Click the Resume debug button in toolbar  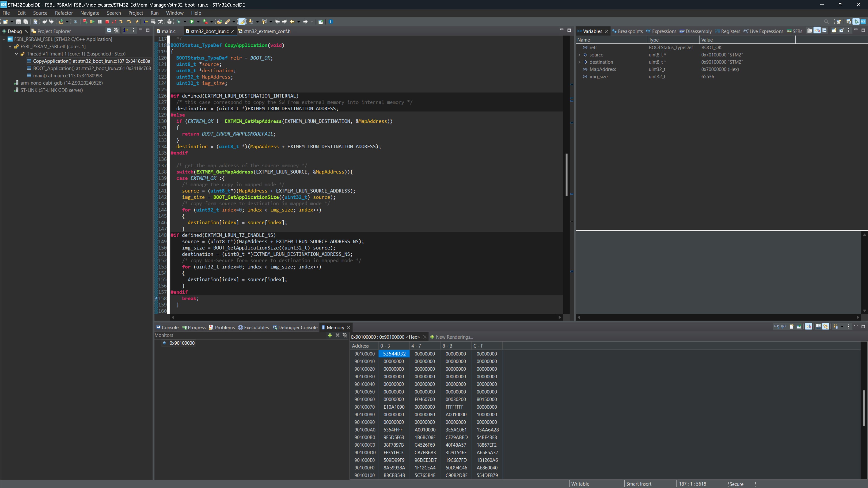pos(92,21)
